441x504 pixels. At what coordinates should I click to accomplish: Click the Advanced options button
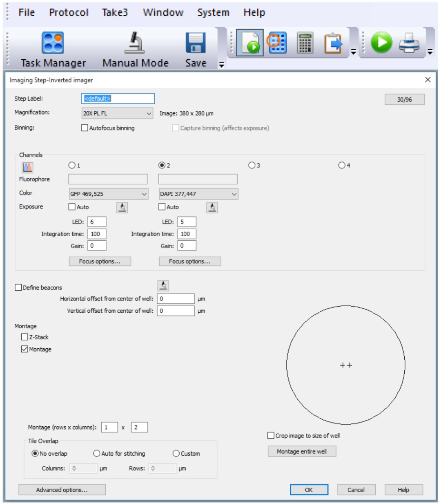[x=62, y=490]
